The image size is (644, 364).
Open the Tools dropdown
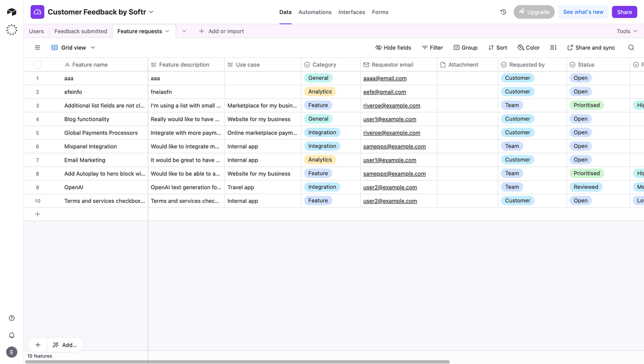627,31
